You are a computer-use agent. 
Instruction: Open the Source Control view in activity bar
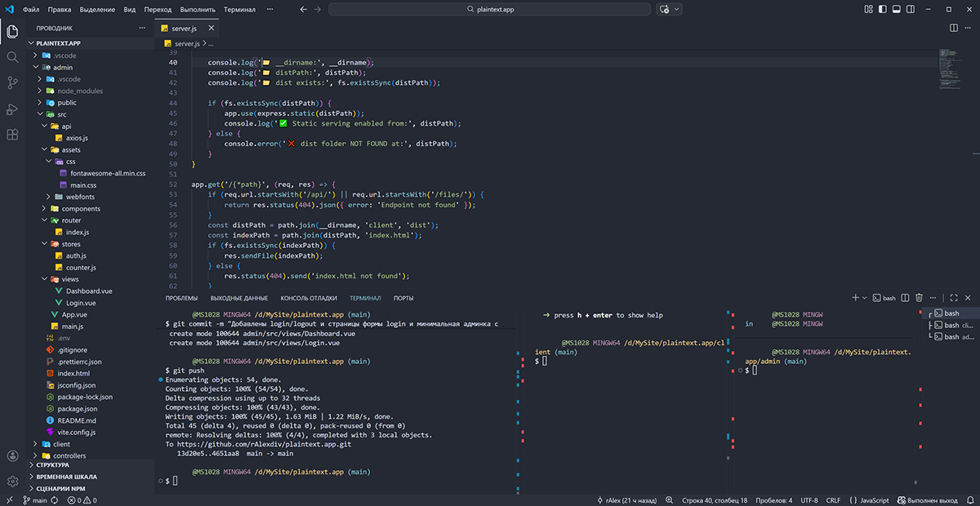click(x=12, y=82)
